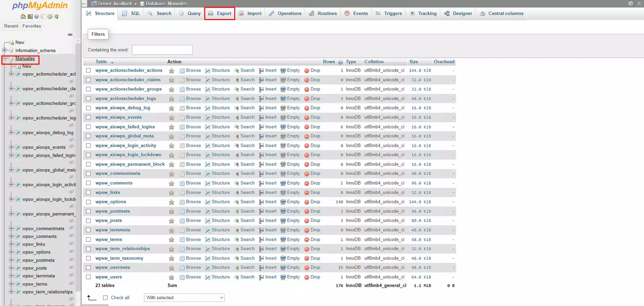Click the reload navigation panel icon
The width and height of the screenshot is (644, 306).
tap(56, 17)
